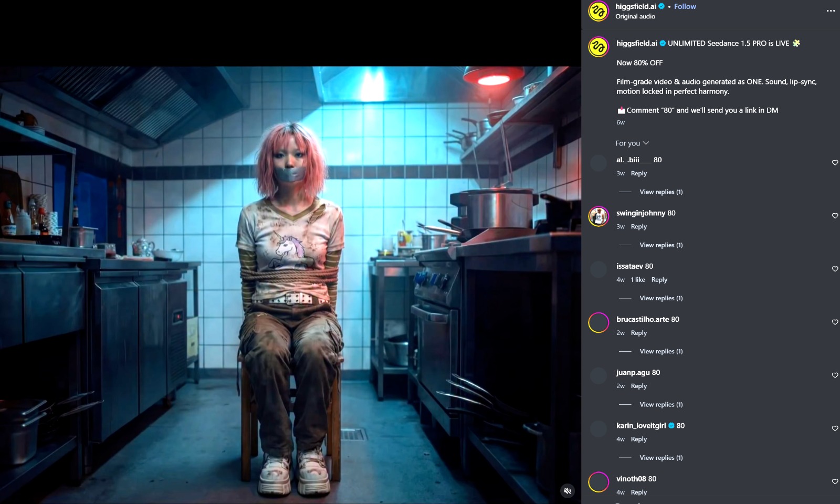840x504 pixels.
Task: Open al._.biii___'s profile avatar
Action: (598, 163)
